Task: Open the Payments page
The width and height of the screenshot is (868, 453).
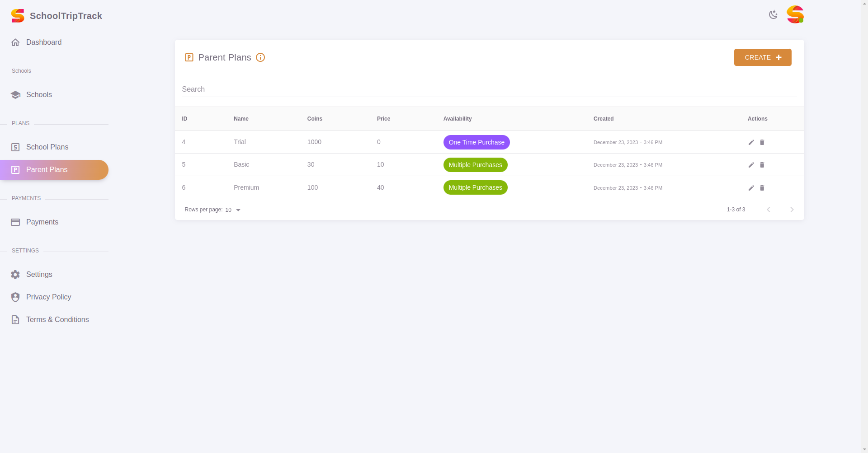Action: tap(42, 222)
